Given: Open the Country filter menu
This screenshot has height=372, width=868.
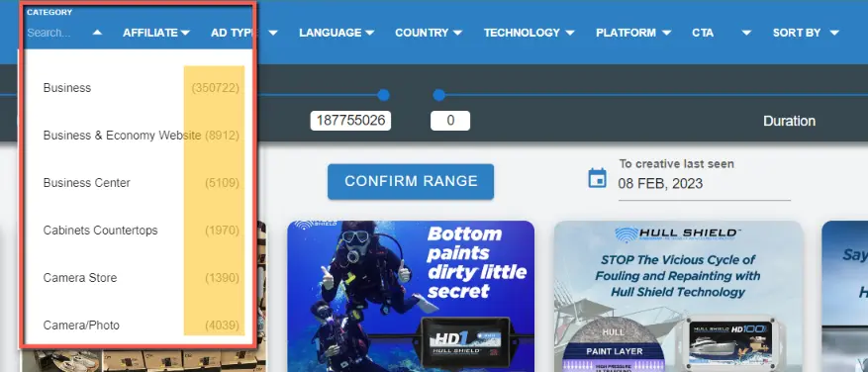Looking at the screenshot, I should coord(429,33).
